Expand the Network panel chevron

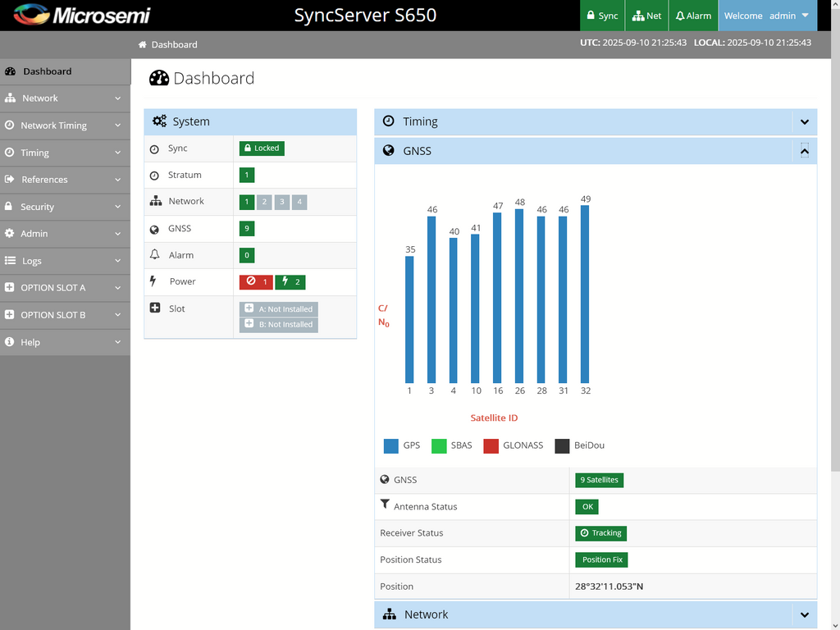click(x=805, y=614)
